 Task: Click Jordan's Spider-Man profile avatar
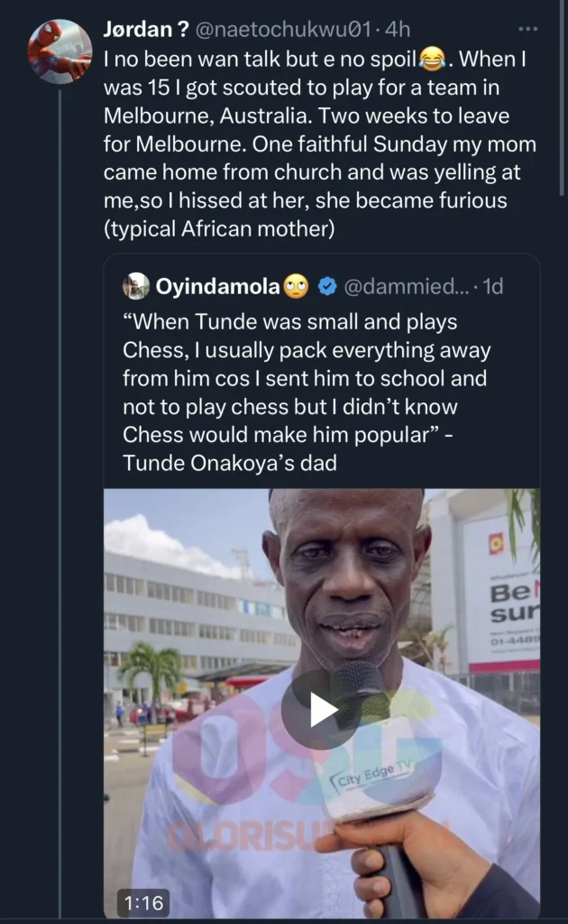click(x=57, y=43)
